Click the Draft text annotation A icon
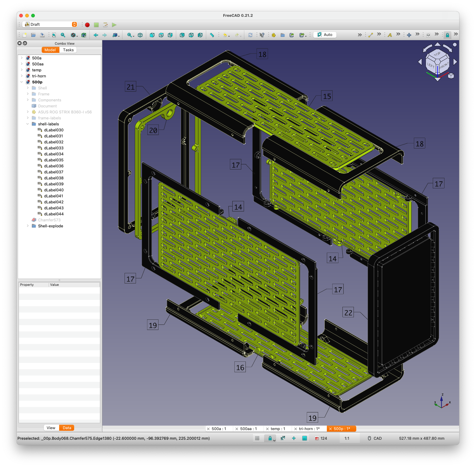 (x=390, y=35)
